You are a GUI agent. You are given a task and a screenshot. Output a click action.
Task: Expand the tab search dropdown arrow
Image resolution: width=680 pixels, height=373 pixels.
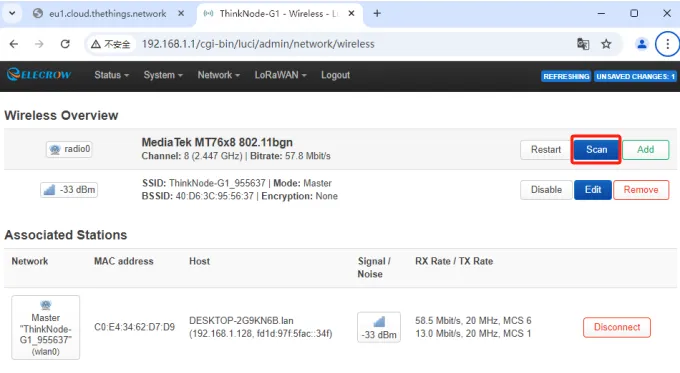point(12,13)
